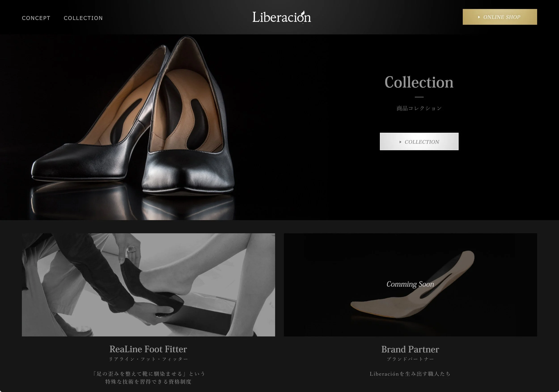Click the Liberaciónを生み出す職人たち description
The height and width of the screenshot is (392, 559).
[x=410, y=374]
